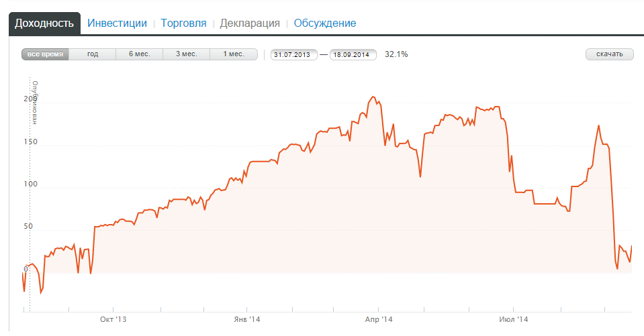Choose the '6 мес.' period
This screenshot has height=336, width=644.
pos(140,54)
